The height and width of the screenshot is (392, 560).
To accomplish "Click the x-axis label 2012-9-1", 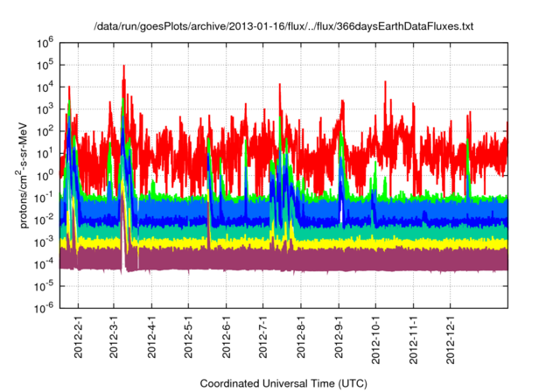I will coord(339,337).
